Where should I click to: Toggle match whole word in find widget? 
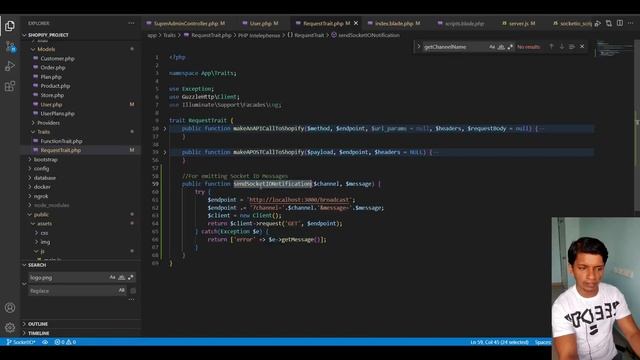click(501, 47)
